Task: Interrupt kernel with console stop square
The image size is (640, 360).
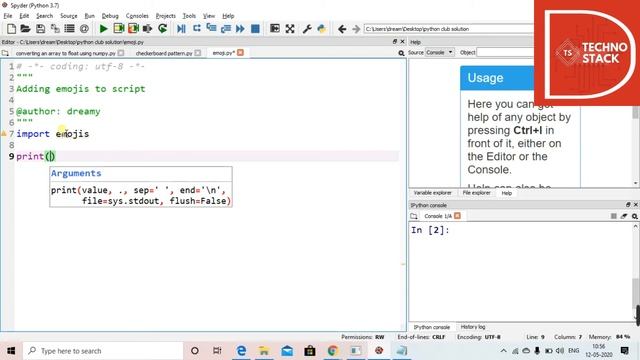Action: coord(613,216)
